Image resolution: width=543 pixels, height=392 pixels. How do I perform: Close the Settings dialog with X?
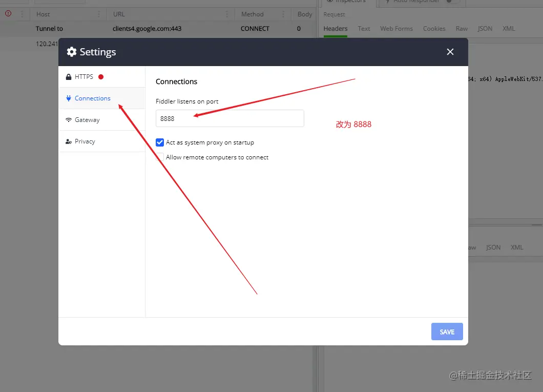point(450,52)
